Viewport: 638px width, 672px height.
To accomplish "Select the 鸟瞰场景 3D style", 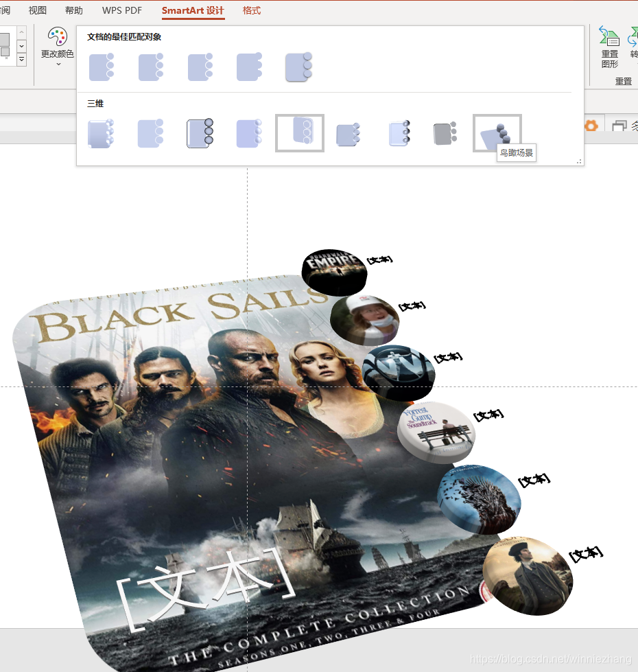I will [x=497, y=133].
